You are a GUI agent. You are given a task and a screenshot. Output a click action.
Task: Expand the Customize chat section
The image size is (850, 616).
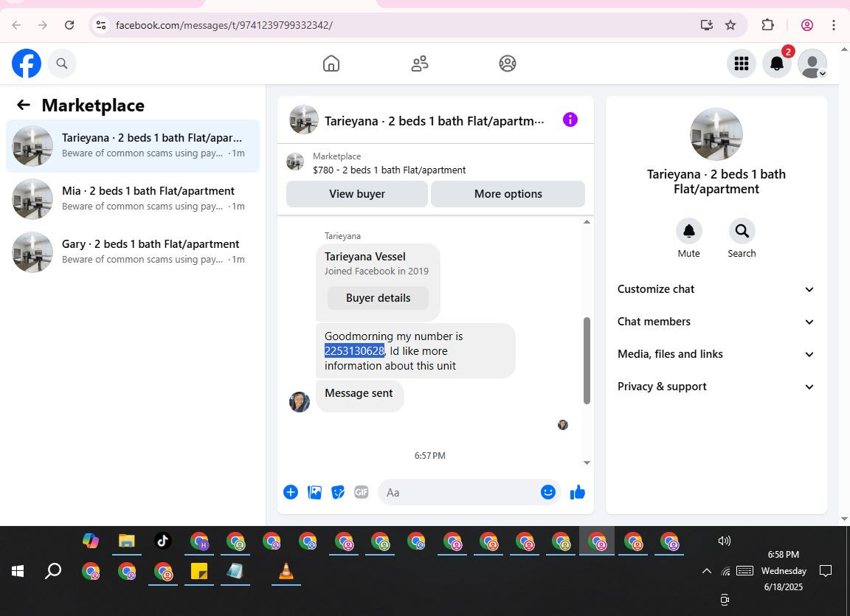(716, 289)
